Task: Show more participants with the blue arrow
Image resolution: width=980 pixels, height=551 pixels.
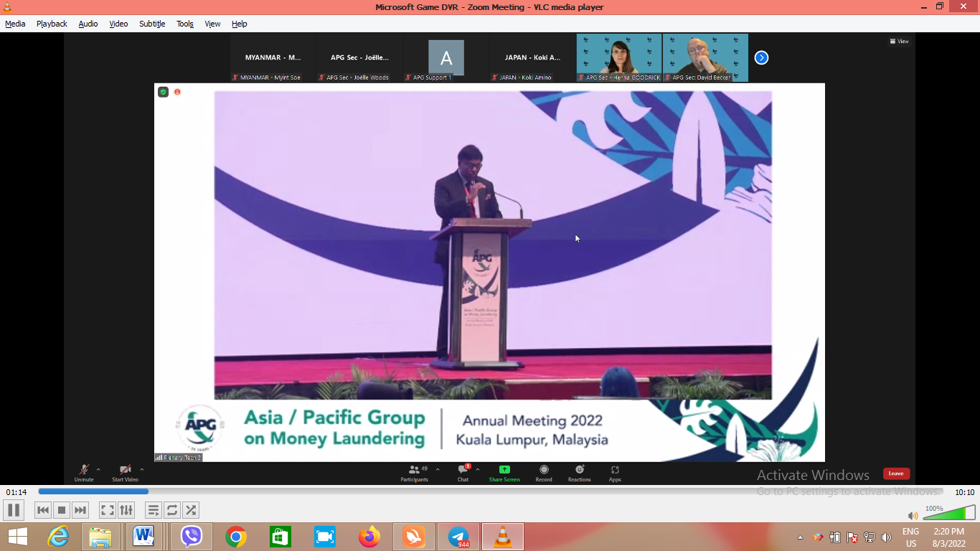Action: [762, 57]
